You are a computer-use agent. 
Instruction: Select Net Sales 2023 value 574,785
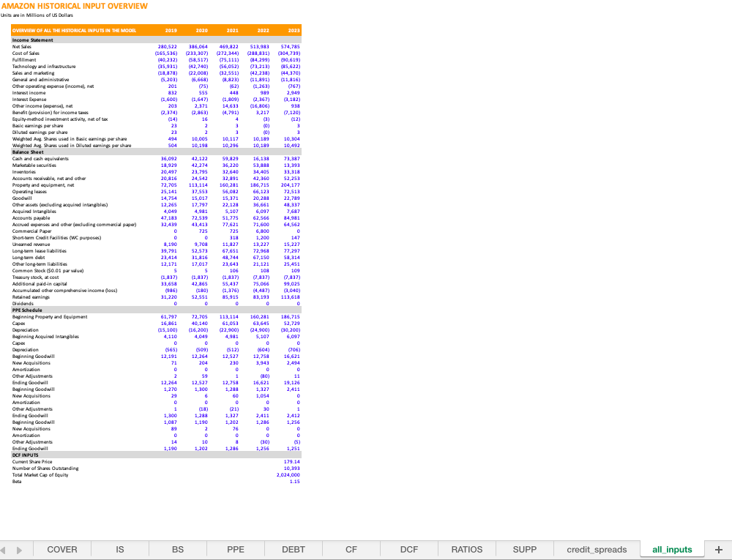pyautogui.click(x=291, y=47)
